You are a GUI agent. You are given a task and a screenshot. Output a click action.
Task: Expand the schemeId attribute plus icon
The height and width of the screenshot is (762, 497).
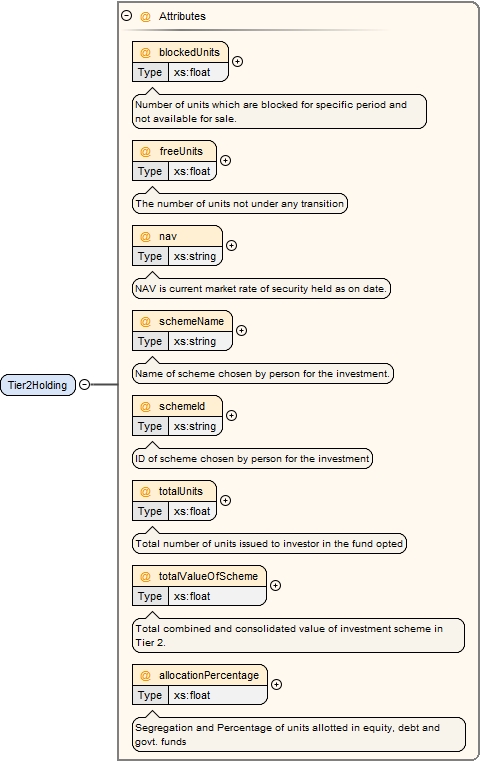click(x=232, y=416)
